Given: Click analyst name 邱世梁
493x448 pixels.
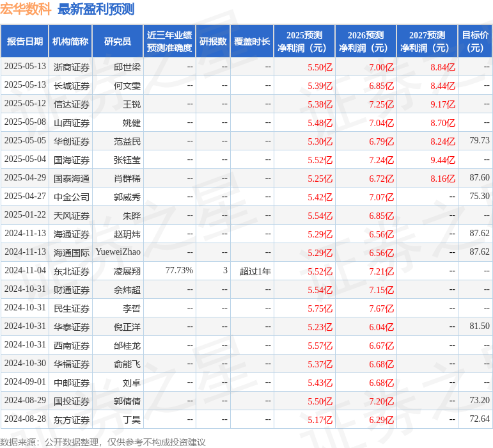Looking at the screenshot, I should pyautogui.click(x=127, y=67).
